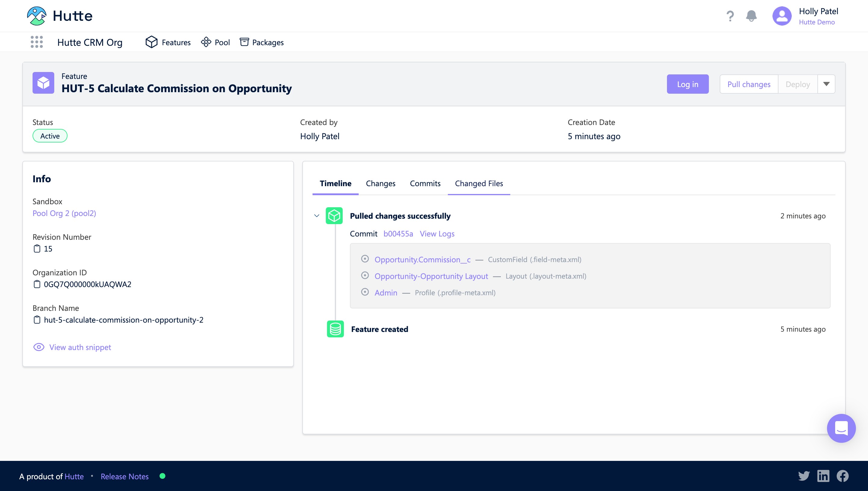Viewport: 868px width, 491px height.
Task: Collapse the Pulled changes timeline entry
Action: click(x=316, y=216)
